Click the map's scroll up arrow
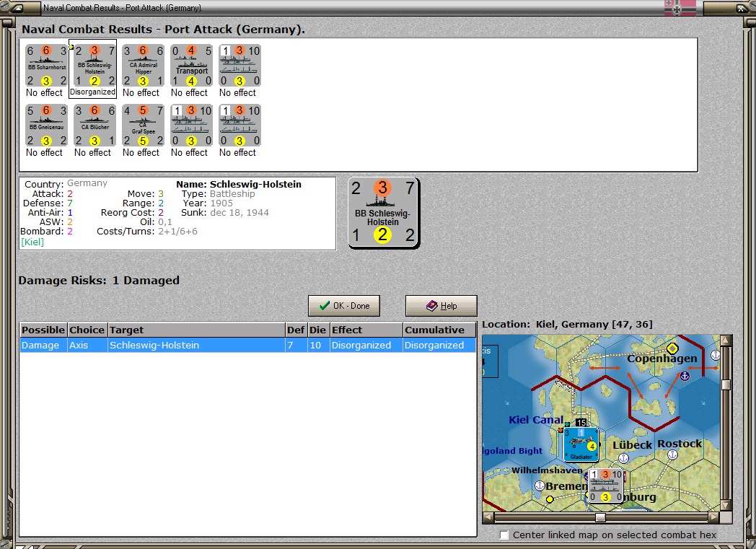Viewport: 756px width, 549px height. coord(726,341)
